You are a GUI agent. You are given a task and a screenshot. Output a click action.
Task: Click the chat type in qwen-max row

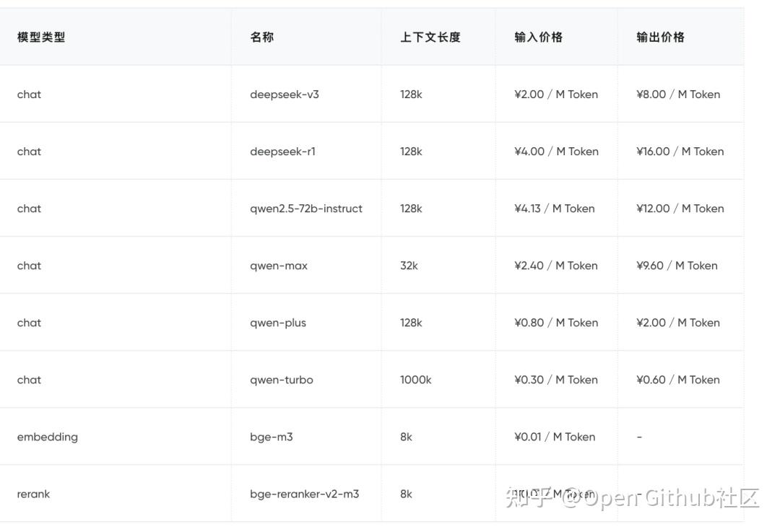click(29, 266)
